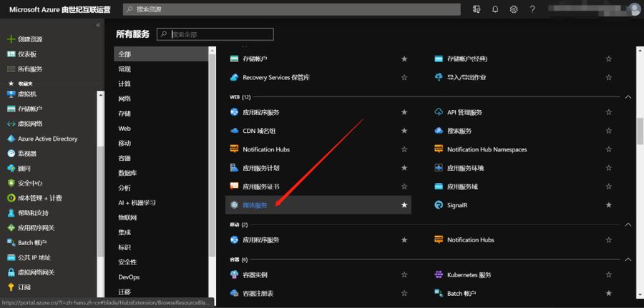The image size is (644, 308).
Task: Collapse the 容器 (6) section
Action: coord(628,259)
